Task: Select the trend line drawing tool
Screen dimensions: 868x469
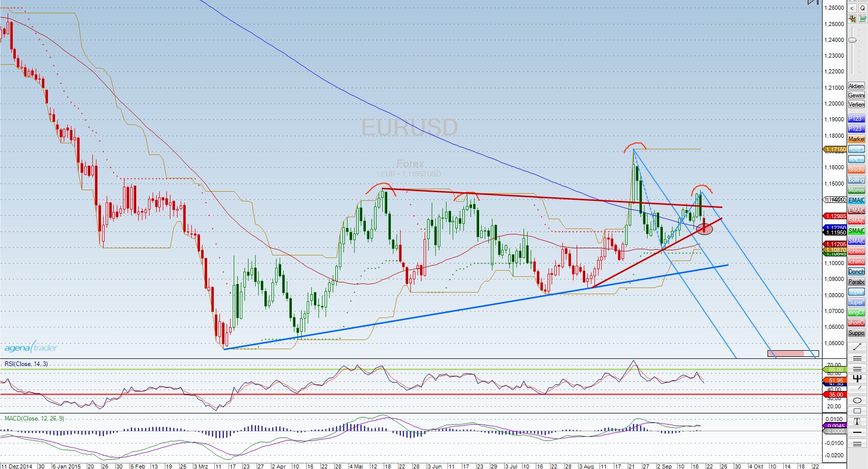Action: 857,346
